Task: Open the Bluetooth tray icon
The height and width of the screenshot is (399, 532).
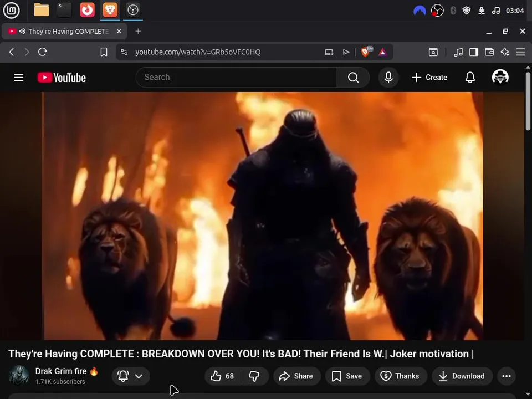Action: [x=453, y=11]
